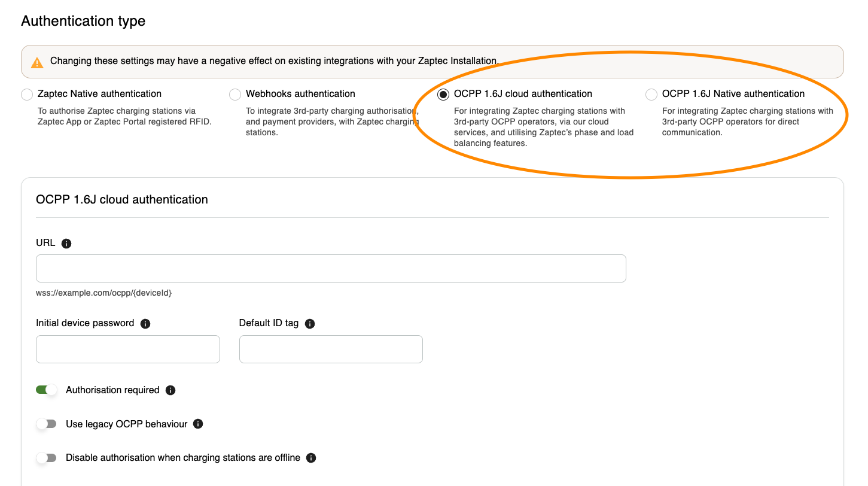Select Webhooks authentication radio button
The width and height of the screenshot is (868, 486).
point(235,95)
